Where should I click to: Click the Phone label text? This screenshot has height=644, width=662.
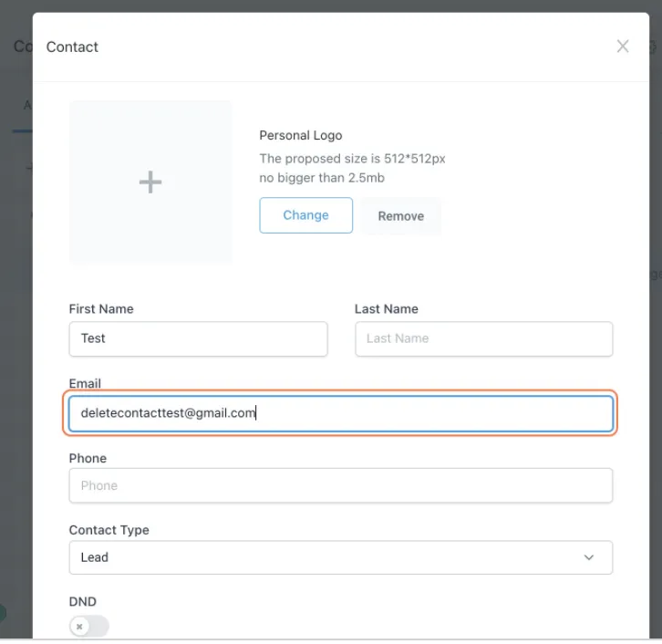(x=88, y=458)
